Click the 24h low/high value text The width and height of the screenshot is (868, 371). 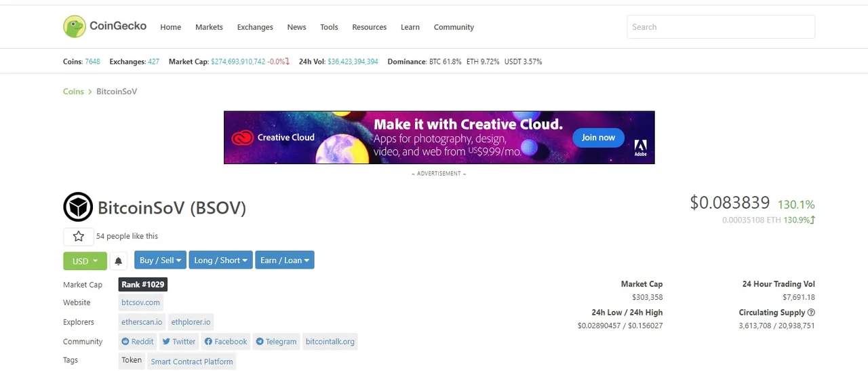(x=620, y=326)
